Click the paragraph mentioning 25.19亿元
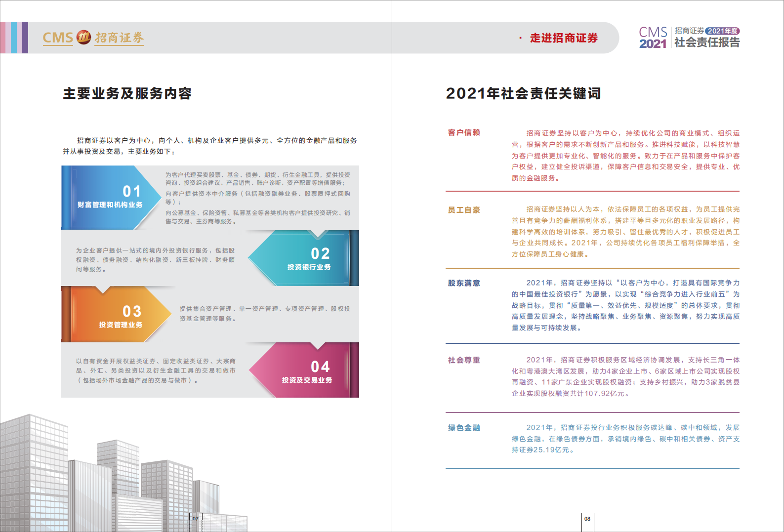 pyautogui.click(x=625, y=439)
